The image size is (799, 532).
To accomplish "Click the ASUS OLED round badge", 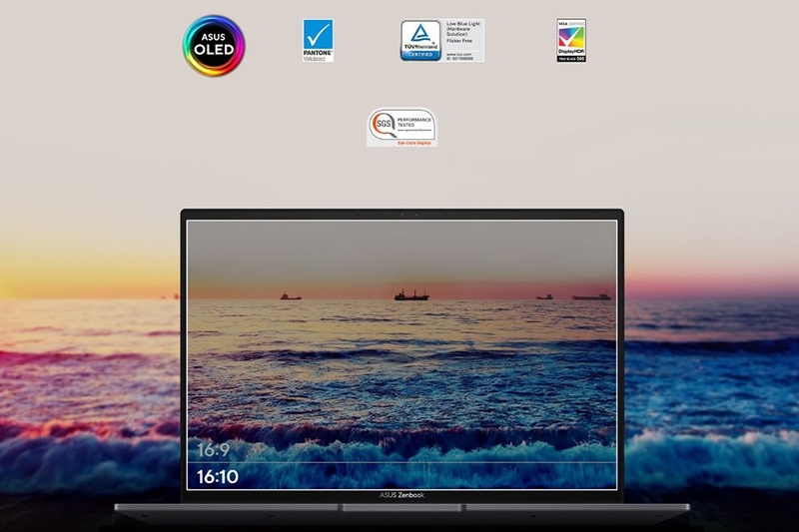I will [214, 45].
